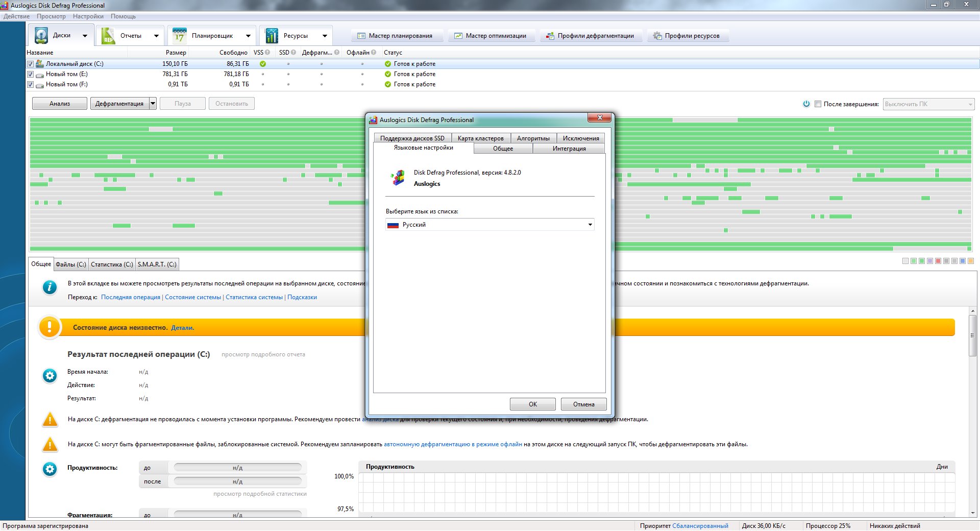Click the Мастер оптимизации toolbar button
980x531 pixels.
tap(491, 36)
